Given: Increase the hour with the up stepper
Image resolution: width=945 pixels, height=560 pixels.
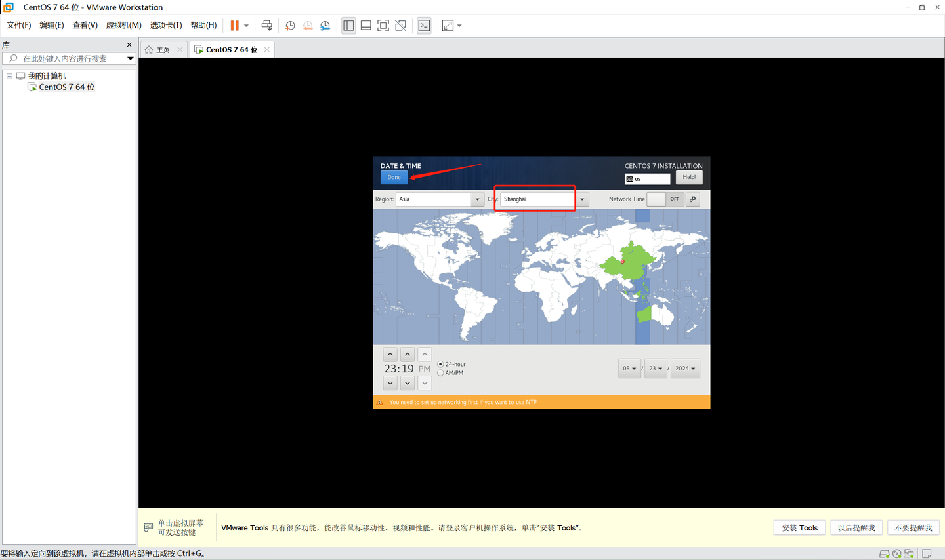Looking at the screenshot, I should coord(390,353).
